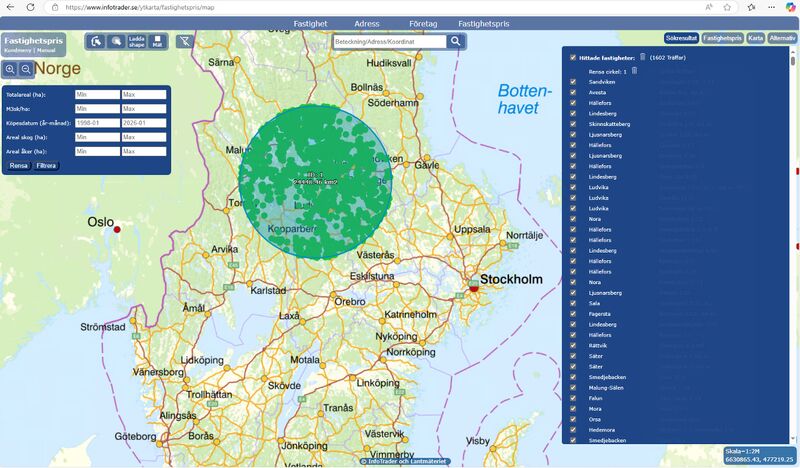
Task: Click the zoom out magnifier icon
Action: [x=26, y=69]
